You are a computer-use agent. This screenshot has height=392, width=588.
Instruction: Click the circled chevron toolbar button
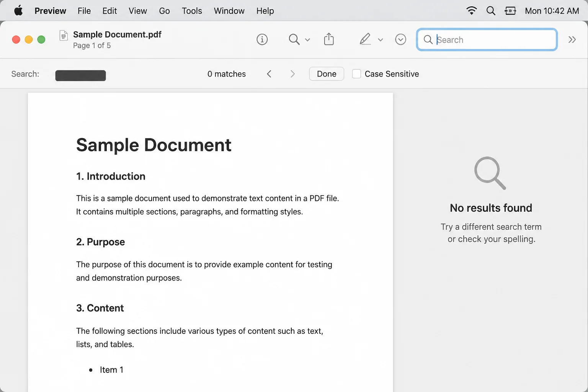coord(400,39)
